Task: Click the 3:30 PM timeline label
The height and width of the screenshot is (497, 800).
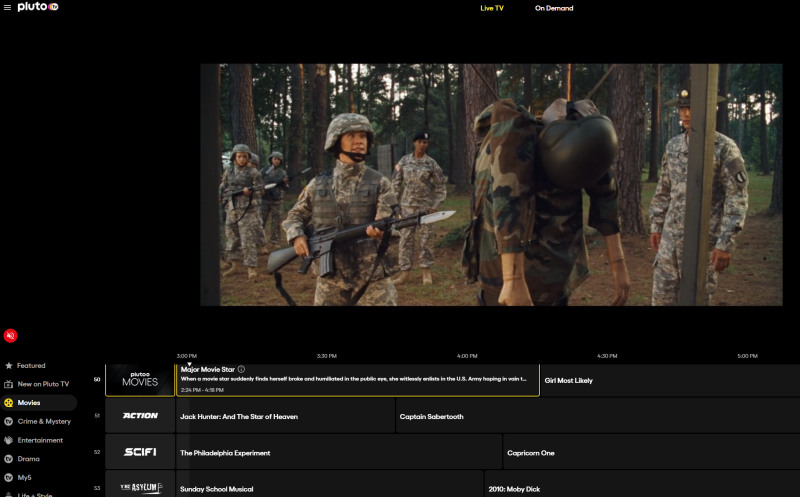Action: click(x=327, y=356)
